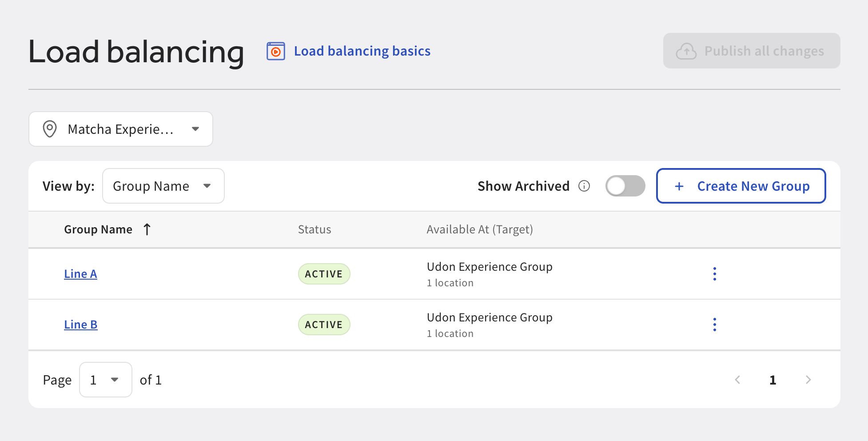The width and height of the screenshot is (868, 441).
Task: Open the Line B group link
Action: tap(81, 325)
